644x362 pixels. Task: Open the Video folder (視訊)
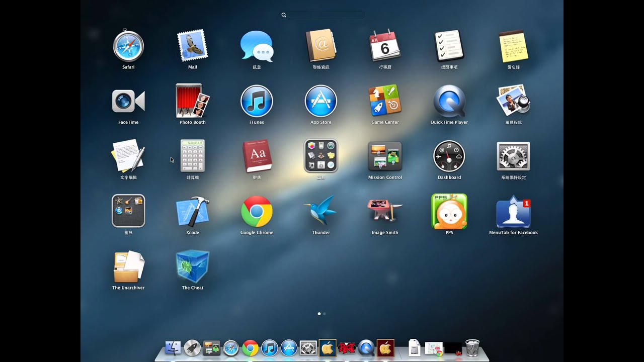(x=128, y=212)
